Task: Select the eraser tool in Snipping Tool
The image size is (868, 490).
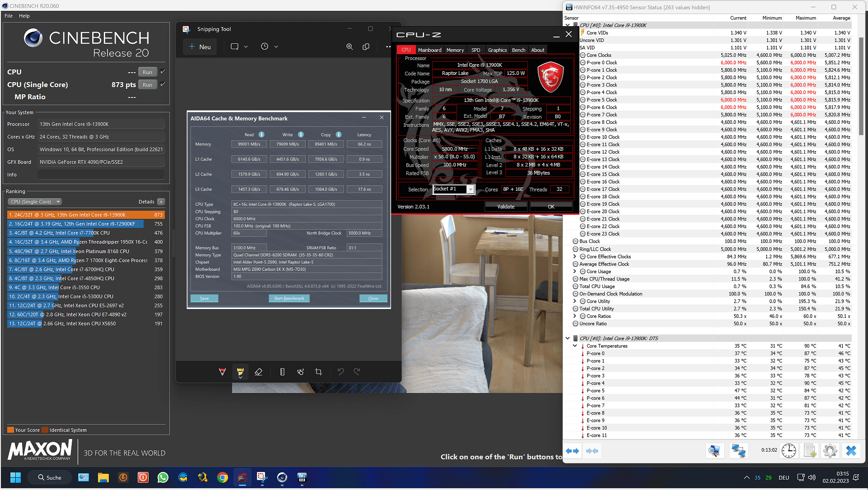Action: (258, 372)
